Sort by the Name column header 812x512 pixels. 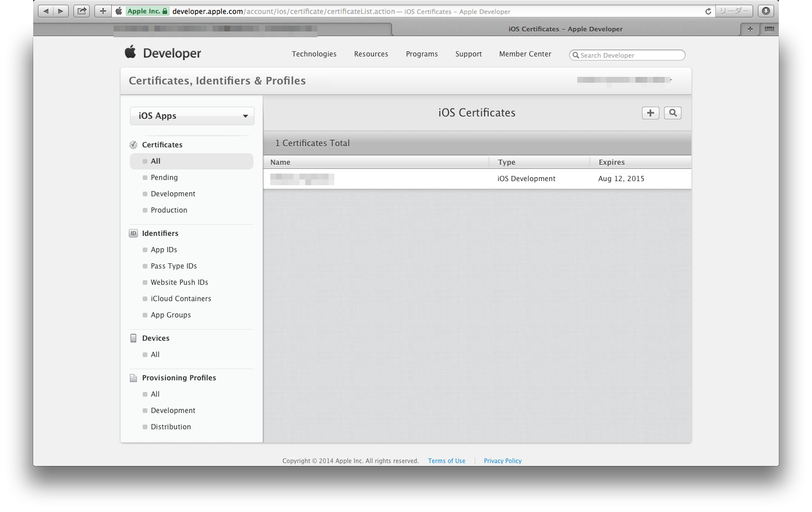click(x=376, y=163)
